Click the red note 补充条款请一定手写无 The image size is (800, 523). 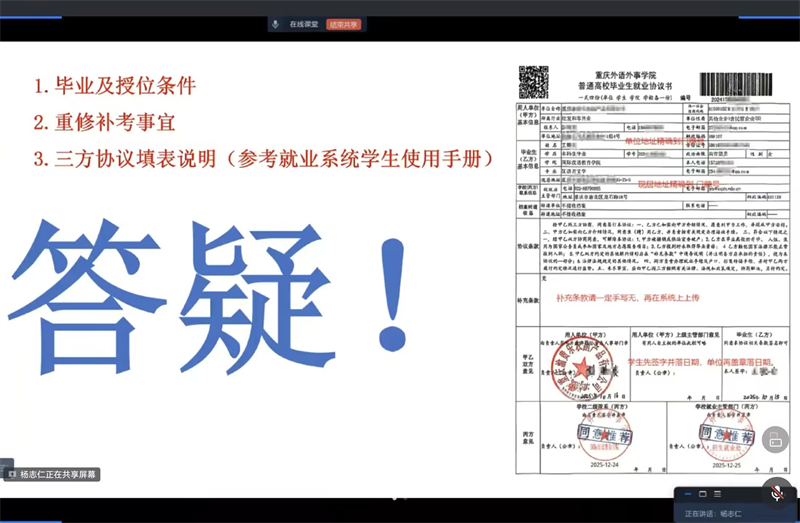pos(628,297)
